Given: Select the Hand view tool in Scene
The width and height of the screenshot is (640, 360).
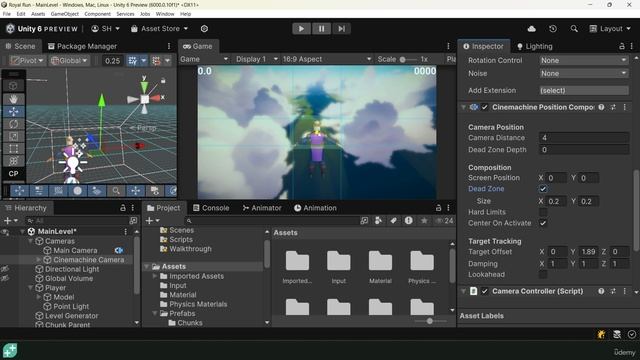Looking at the screenshot, I should [x=13, y=99].
